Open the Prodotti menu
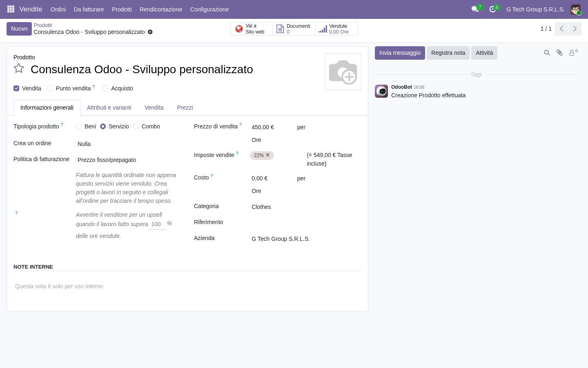Image resolution: width=588 pixels, height=368 pixels. 122,9
